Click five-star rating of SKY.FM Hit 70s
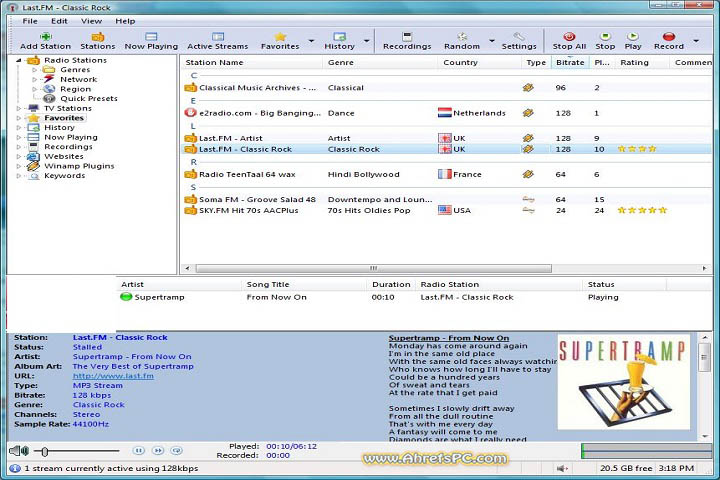 pyautogui.click(x=642, y=210)
